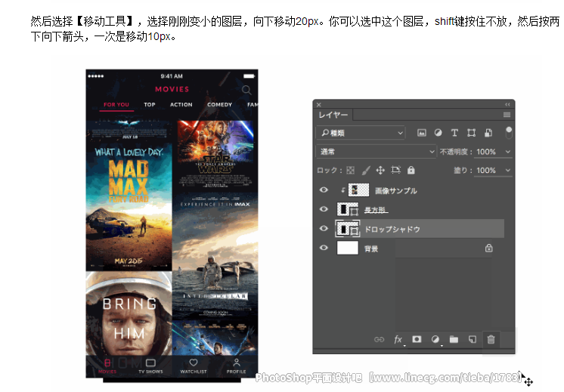Click the fill 100% value field
564x392 pixels.
point(486,170)
